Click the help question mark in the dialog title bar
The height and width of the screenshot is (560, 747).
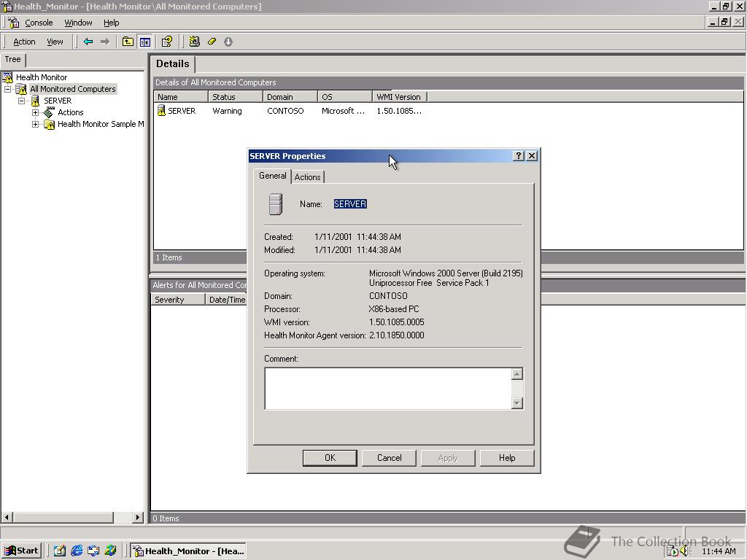pos(519,156)
